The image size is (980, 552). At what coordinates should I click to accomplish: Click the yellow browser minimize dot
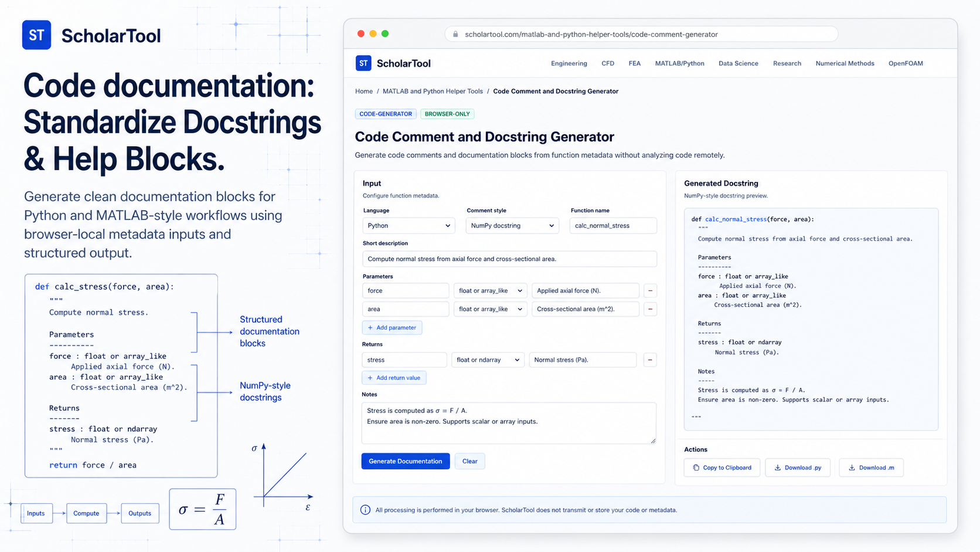(373, 34)
